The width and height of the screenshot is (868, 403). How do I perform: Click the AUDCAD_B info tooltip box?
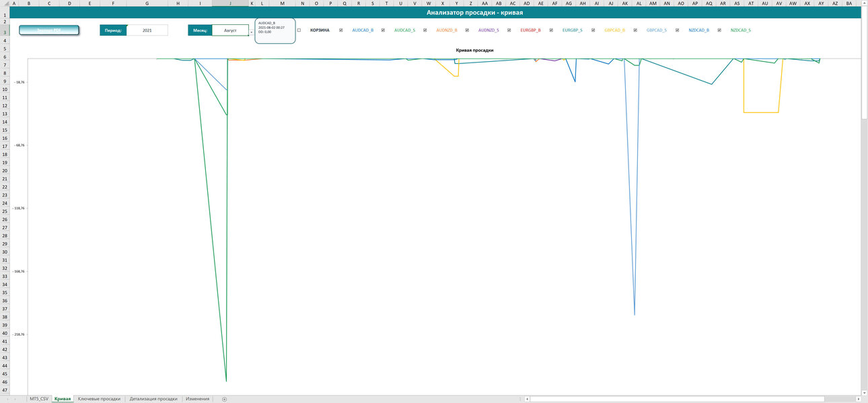(x=275, y=31)
